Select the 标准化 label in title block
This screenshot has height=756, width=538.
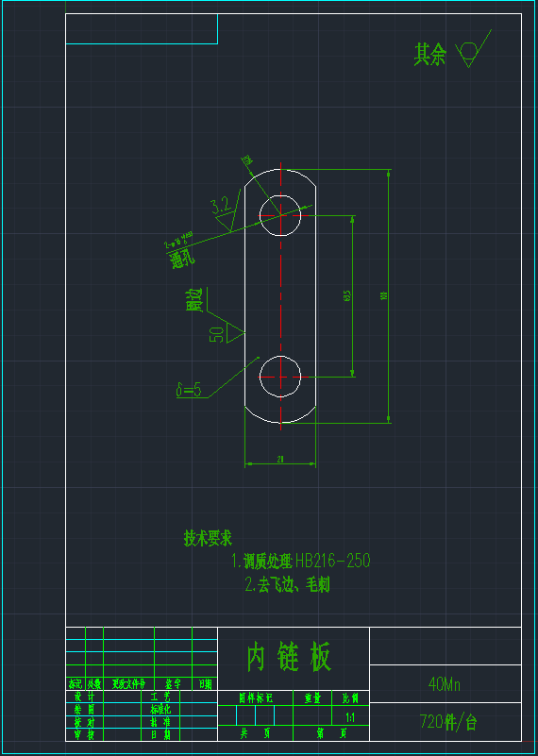click(160, 709)
